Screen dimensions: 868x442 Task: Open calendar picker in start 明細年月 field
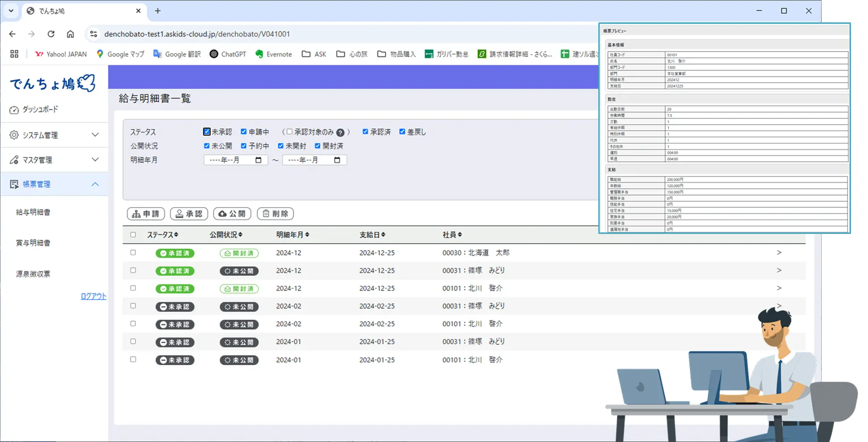tap(258, 160)
